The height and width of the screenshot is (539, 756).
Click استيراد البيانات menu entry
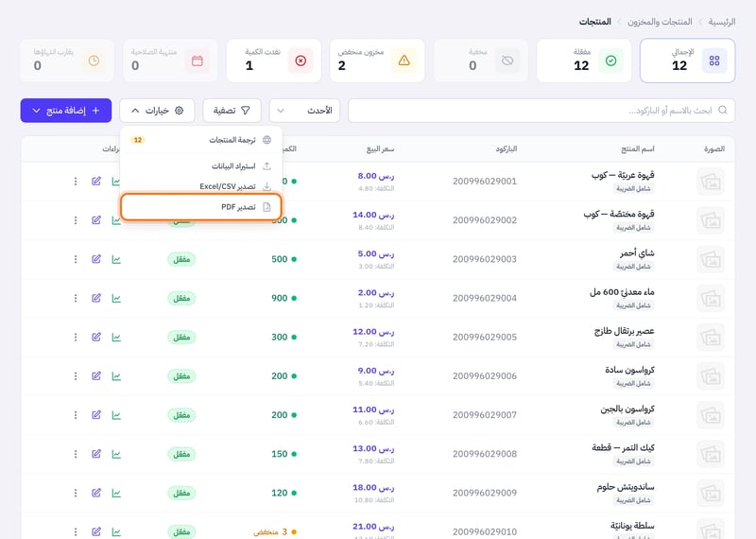201,166
